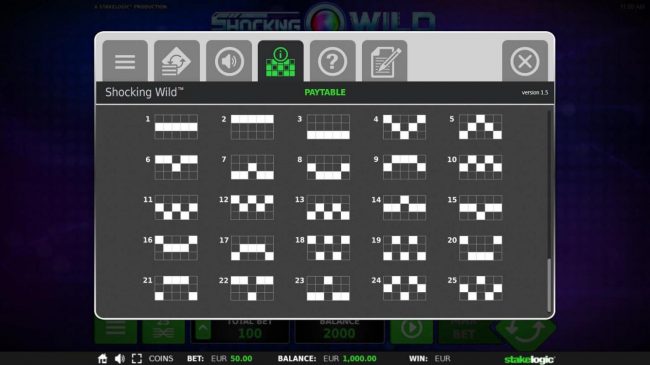650x365 pixels.
Task: Click the version 1.5 label
Action: coord(535,92)
